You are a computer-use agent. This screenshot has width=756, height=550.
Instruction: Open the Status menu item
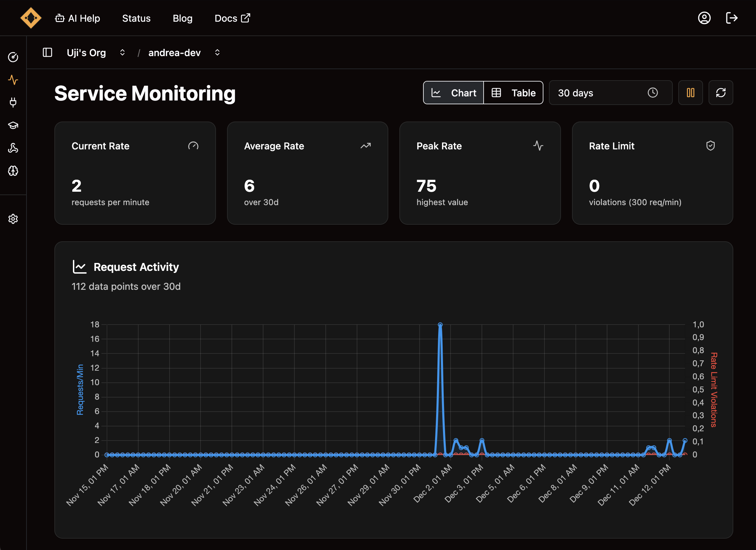136,18
